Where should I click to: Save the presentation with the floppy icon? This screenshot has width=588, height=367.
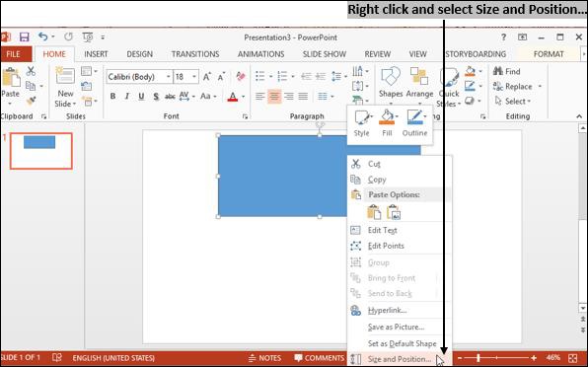click(25, 37)
